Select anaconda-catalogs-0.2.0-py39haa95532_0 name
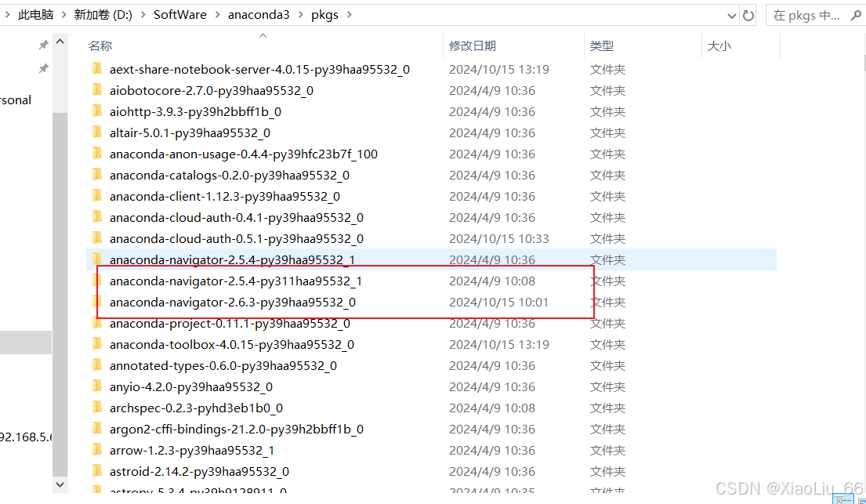The height and width of the screenshot is (504, 866). pos(229,175)
